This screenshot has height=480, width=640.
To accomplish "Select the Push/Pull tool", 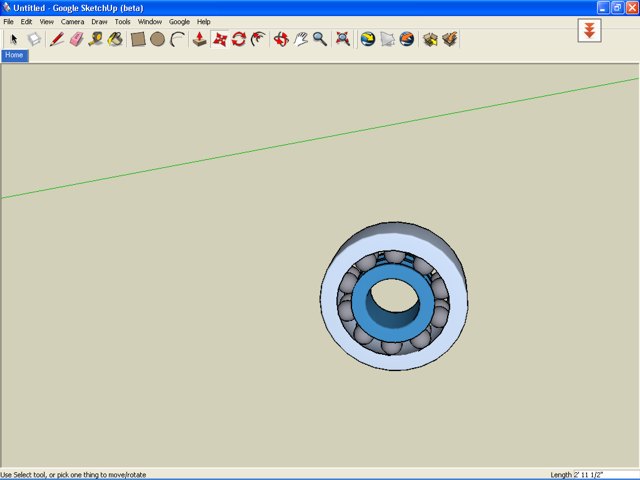I will click(x=200, y=39).
